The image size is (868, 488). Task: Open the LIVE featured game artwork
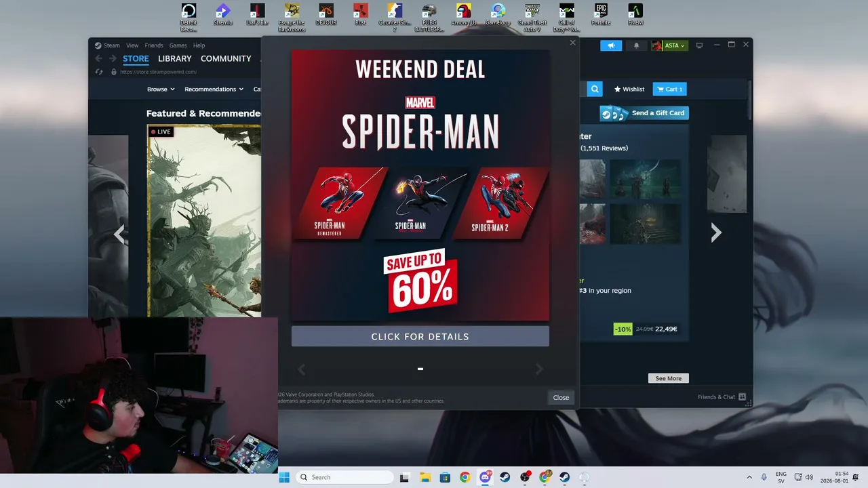click(204, 221)
